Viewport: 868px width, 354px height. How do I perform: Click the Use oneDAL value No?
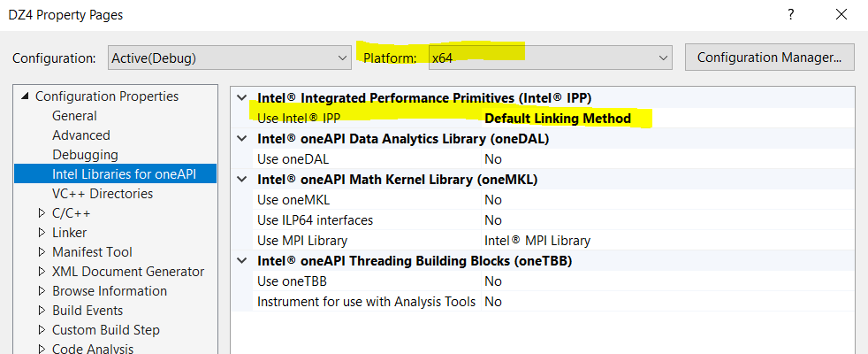click(x=492, y=159)
